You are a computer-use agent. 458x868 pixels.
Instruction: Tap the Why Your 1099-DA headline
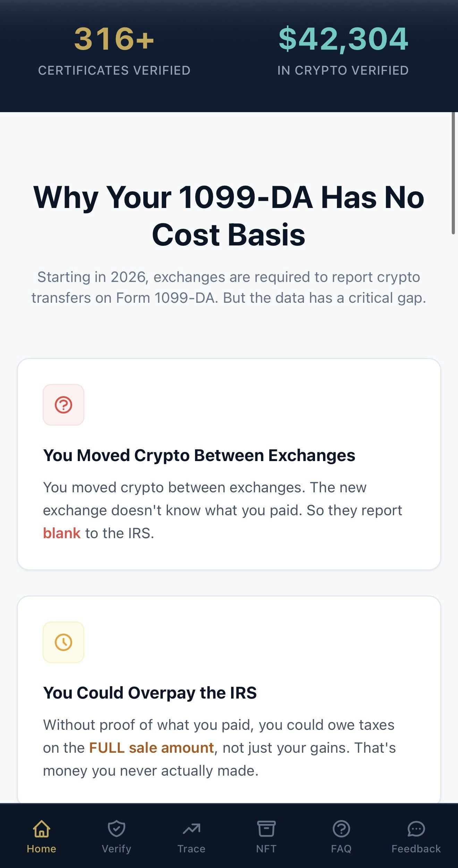229,215
